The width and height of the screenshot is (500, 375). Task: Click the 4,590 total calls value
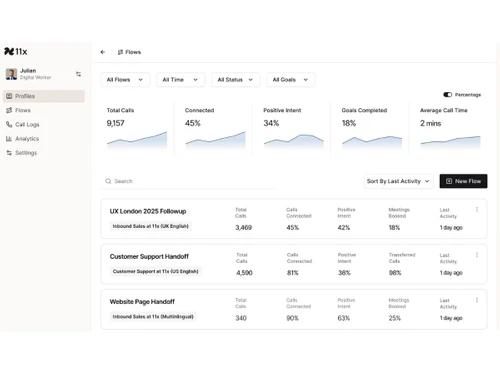244,273
